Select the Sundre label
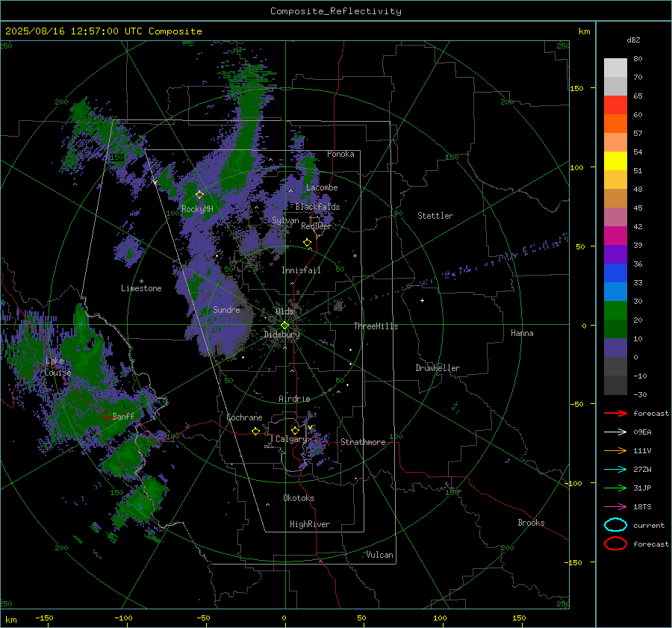Viewport: 672px width, 628px height. 226,309
